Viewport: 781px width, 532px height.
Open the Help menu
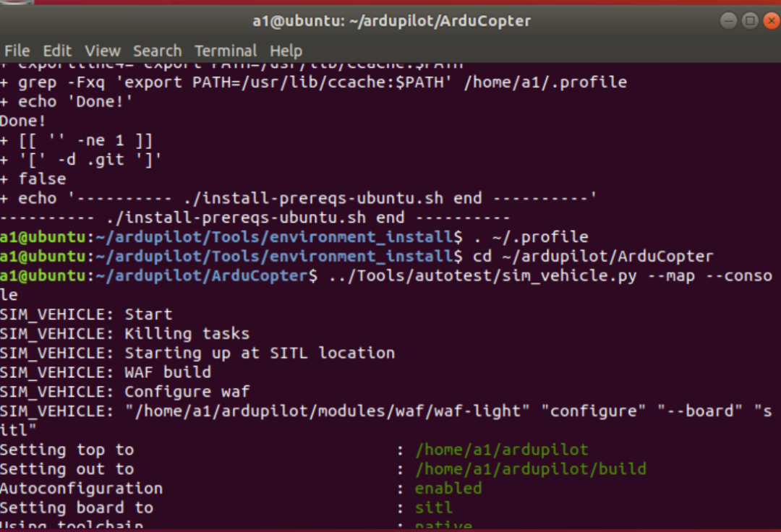[286, 51]
